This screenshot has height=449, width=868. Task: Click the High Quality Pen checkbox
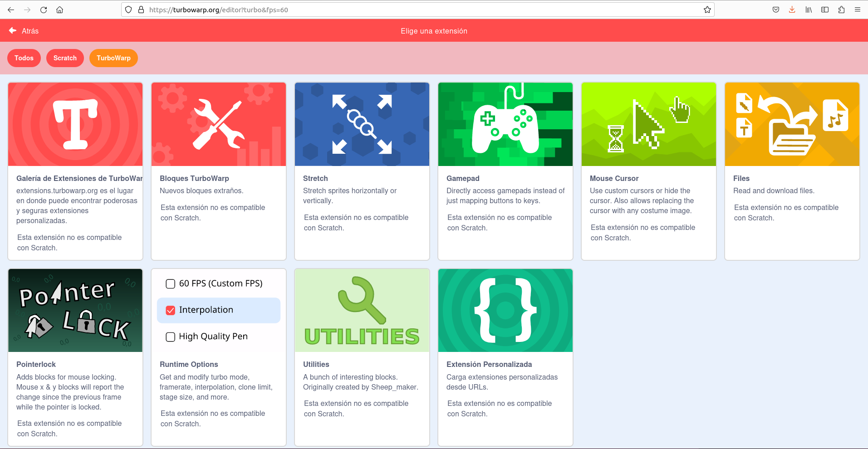coord(171,337)
